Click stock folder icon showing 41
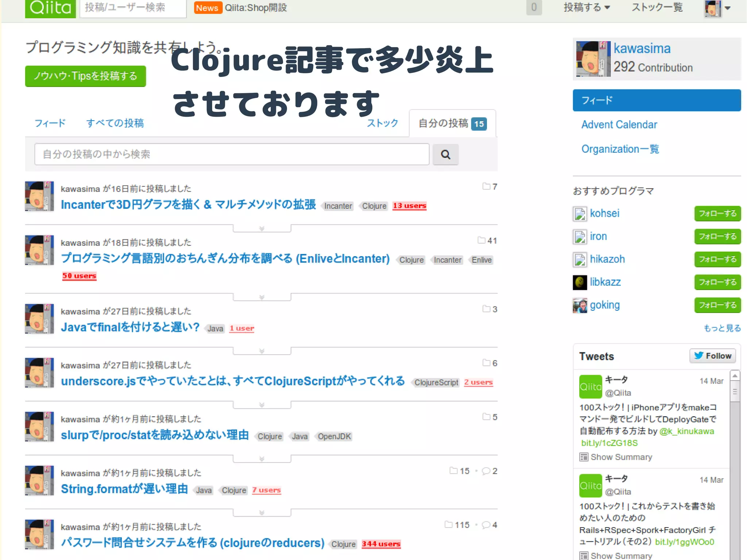The image size is (747, 560). [x=481, y=240]
